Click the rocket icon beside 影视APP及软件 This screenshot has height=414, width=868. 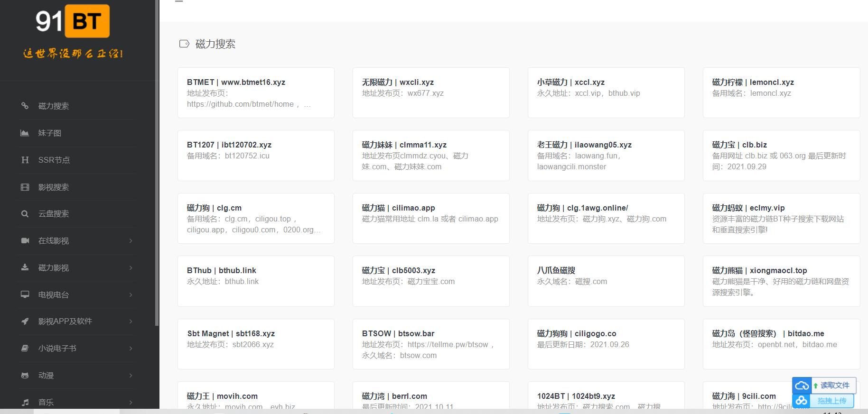click(x=25, y=322)
